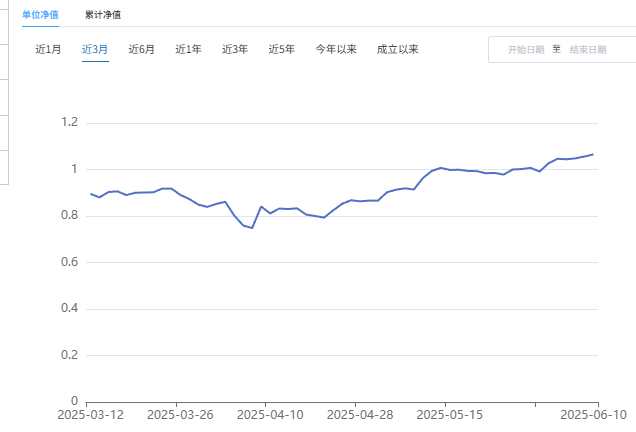Show the 近1年 net value chart
The width and height of the screenshot is (636, 432).
pos(188,49)
